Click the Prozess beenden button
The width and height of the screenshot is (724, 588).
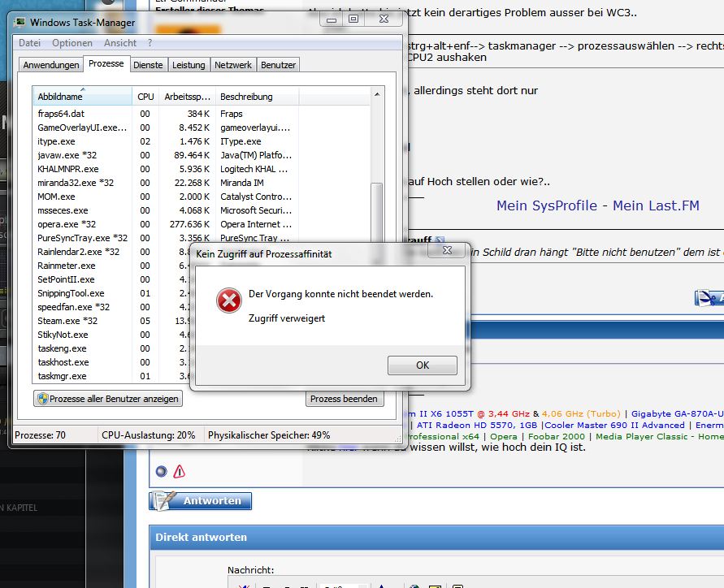(x=345, y=399)
